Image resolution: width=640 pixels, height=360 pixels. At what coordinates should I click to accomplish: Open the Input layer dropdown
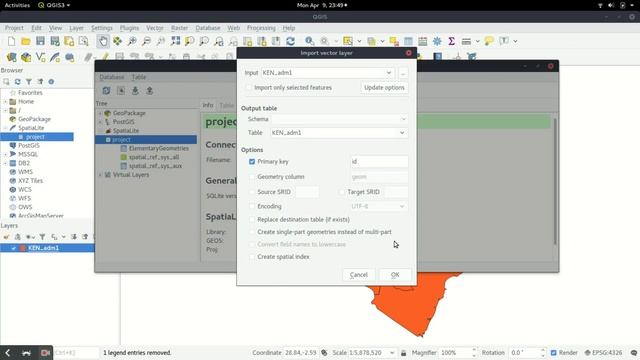pyautogui.click(x=328, y=73)
